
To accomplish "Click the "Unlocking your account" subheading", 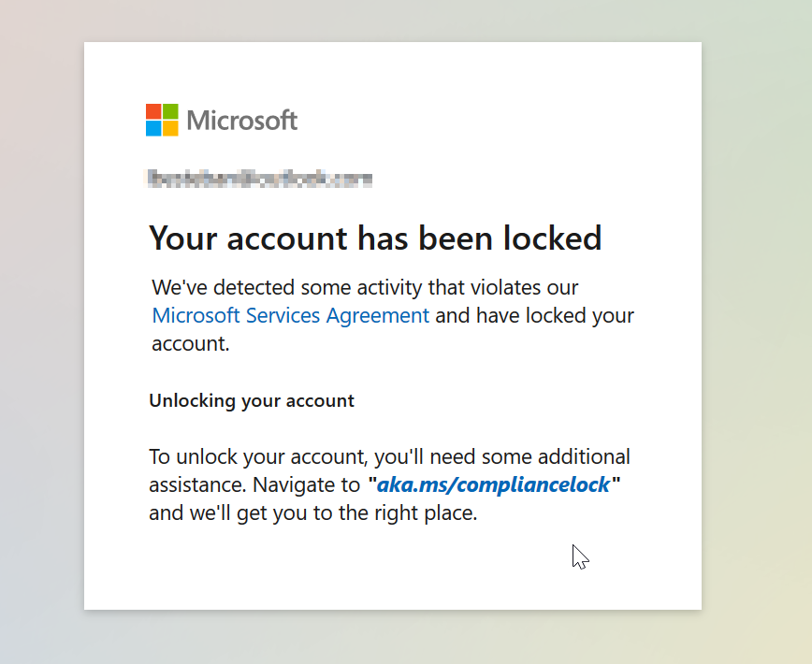I will pos(252,401).
